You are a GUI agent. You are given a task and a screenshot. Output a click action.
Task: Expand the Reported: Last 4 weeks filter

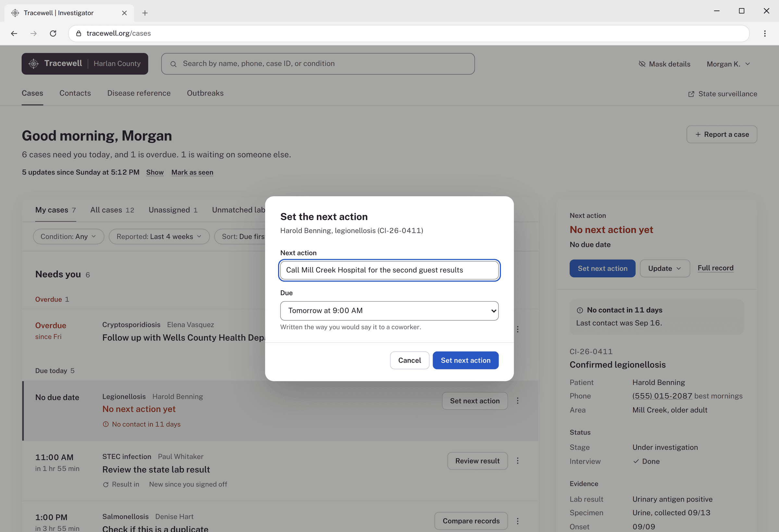pyautogui.click(x=159, y=236)
